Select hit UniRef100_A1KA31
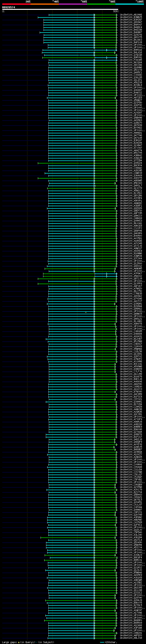This screenshot has height=644, width=146. pos(131,336)
